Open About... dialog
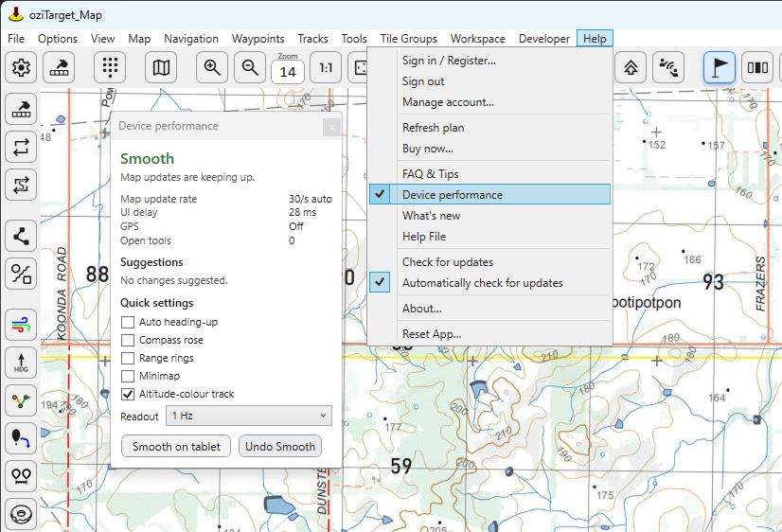782x532 pixels. point(489,309)
